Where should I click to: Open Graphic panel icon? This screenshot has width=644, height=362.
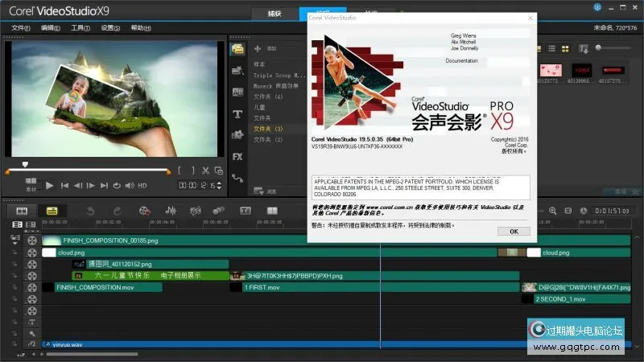(237, 134)
